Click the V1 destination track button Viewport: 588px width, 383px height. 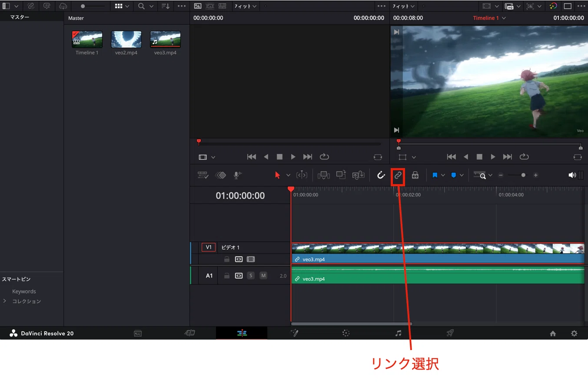pos(209,247)
